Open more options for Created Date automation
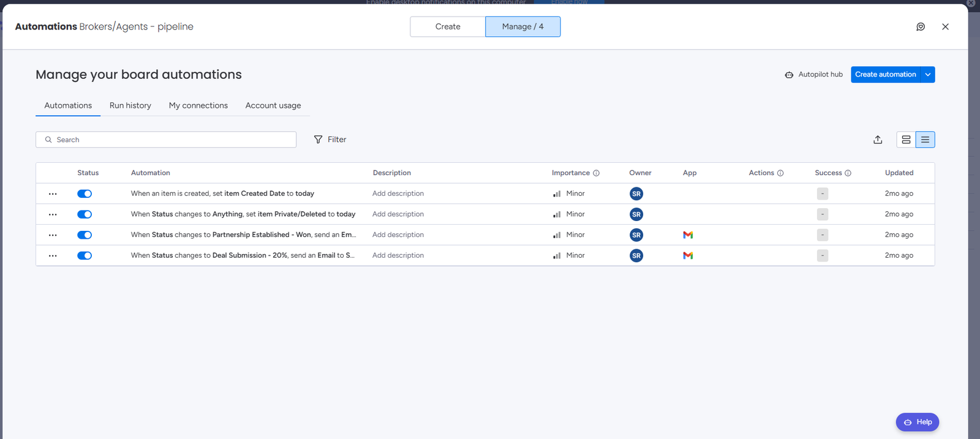This screenshot has height=439, width=980. point(53,193)
